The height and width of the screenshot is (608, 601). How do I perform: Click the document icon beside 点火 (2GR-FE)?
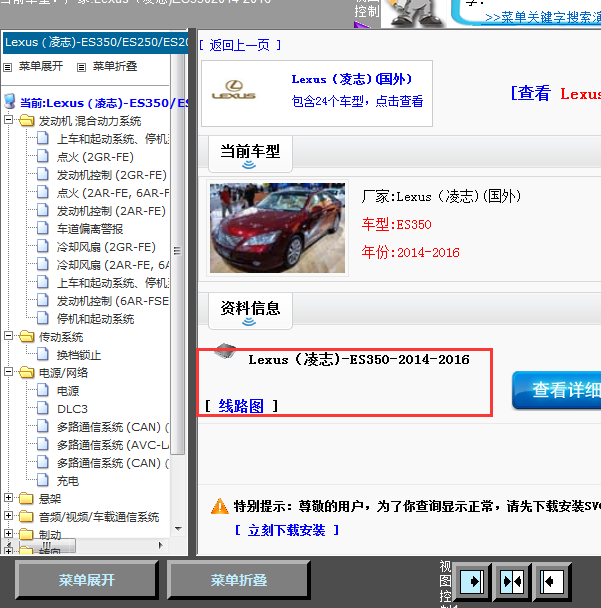pos(43,156)
